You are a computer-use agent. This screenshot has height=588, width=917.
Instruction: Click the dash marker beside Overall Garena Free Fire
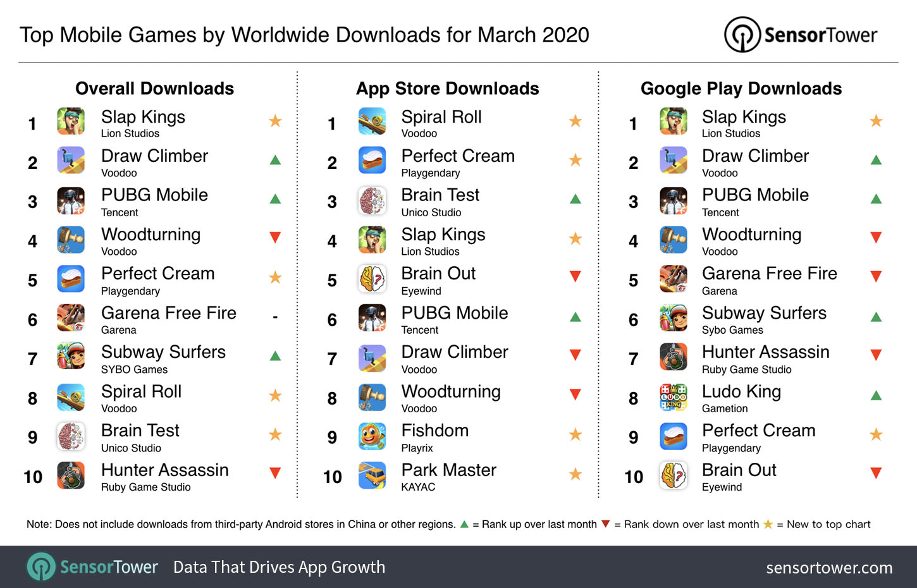click(275, 317)
